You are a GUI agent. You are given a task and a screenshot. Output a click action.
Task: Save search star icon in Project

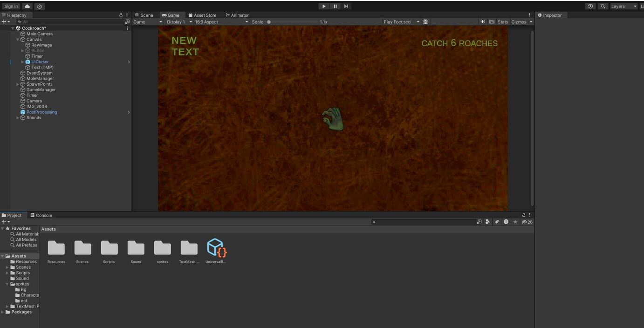[x=515, y=222]
